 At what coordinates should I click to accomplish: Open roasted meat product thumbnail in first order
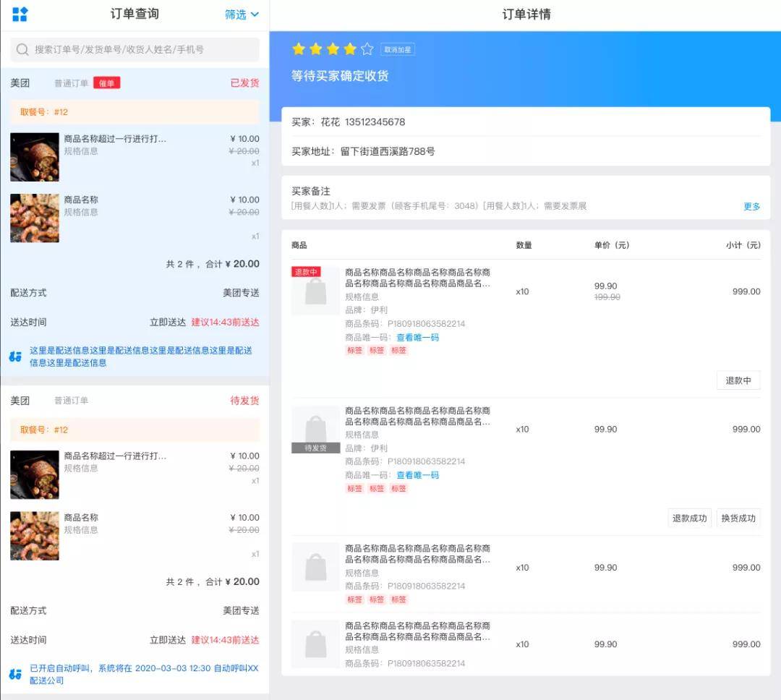click(35, 157)
